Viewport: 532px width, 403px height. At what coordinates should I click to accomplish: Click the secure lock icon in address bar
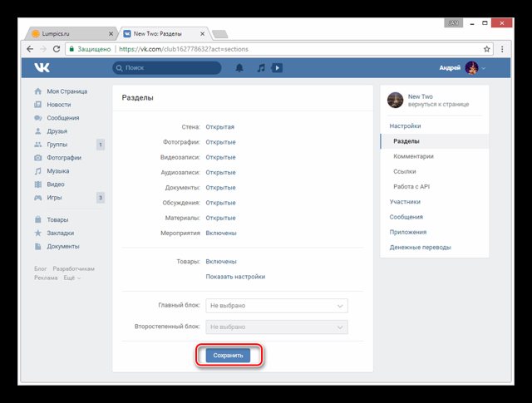click(x=71, y=49)
